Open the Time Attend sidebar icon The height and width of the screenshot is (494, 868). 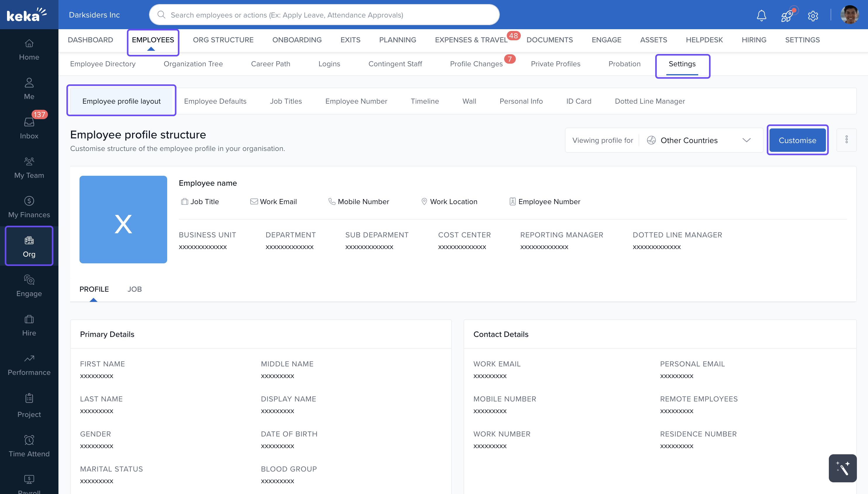pyautogui.click(x=29, y=446)
